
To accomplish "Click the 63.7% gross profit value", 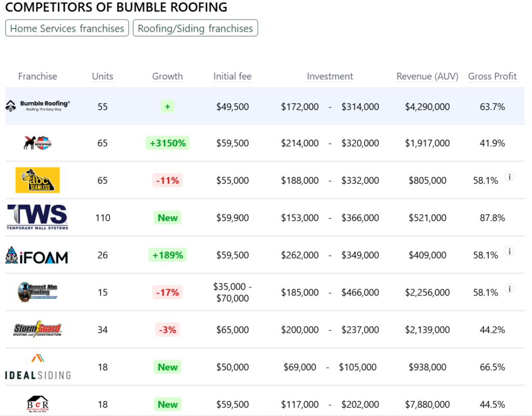I will [493, 107].
